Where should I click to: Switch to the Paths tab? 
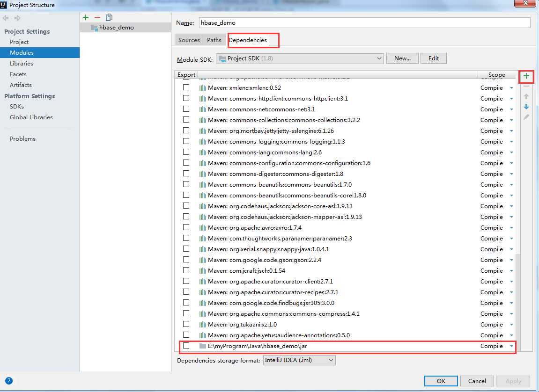(214, 40)
